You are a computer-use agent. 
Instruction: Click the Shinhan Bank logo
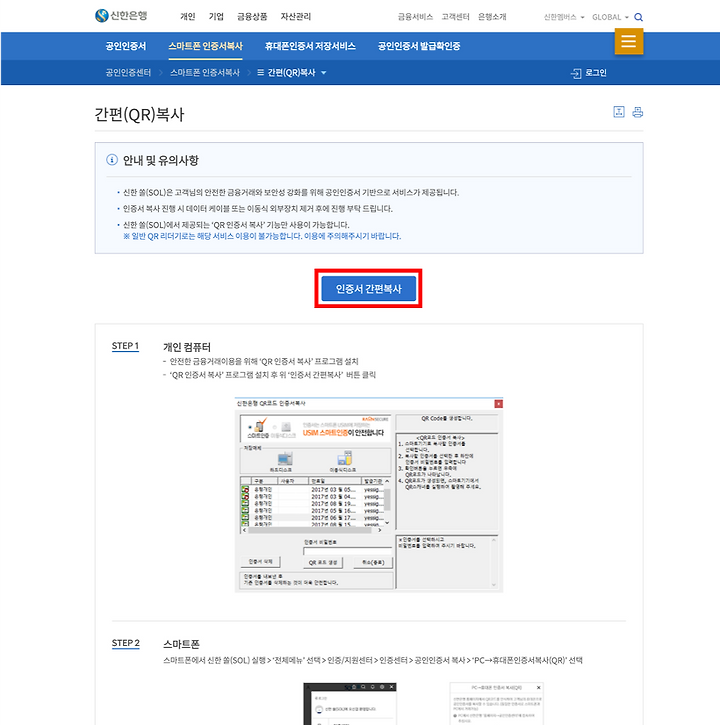coord(121,16)
